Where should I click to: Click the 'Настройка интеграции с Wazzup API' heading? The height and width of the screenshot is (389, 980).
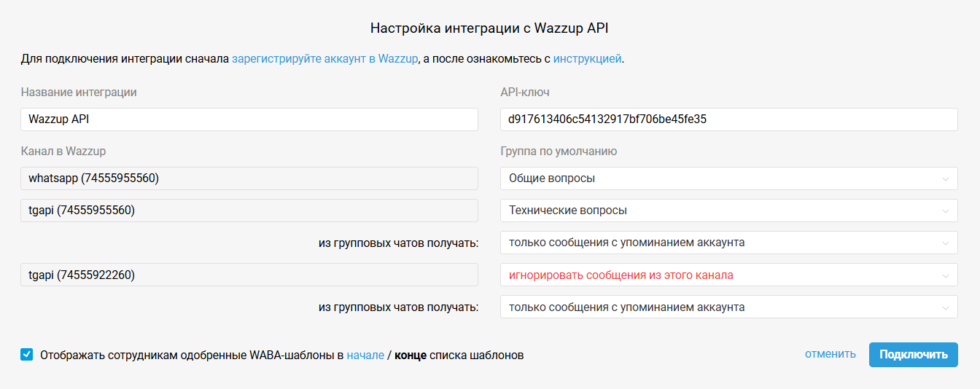489,28
